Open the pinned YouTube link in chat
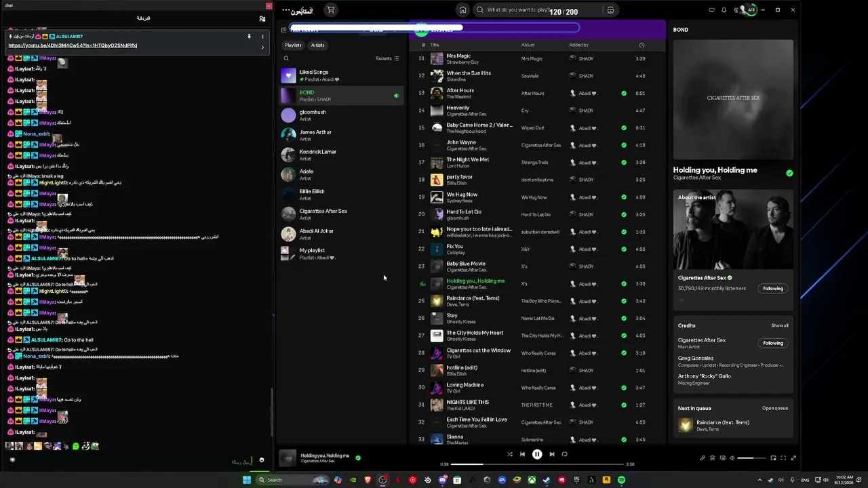The height and width of the screenshot is (488, 868). tap(73, 45)
